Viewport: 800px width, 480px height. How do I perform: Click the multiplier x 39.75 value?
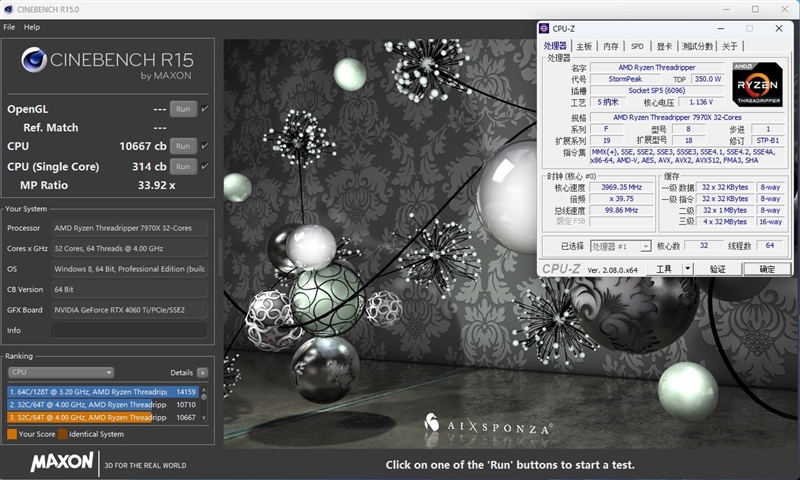click(621, 198)
